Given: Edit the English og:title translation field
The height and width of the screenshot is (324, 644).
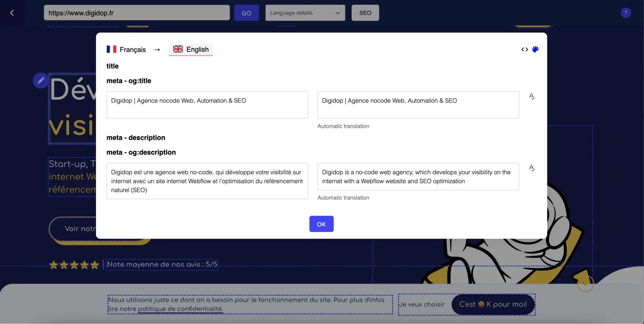Looking at the screenshot, I should (x=418, y=105).
